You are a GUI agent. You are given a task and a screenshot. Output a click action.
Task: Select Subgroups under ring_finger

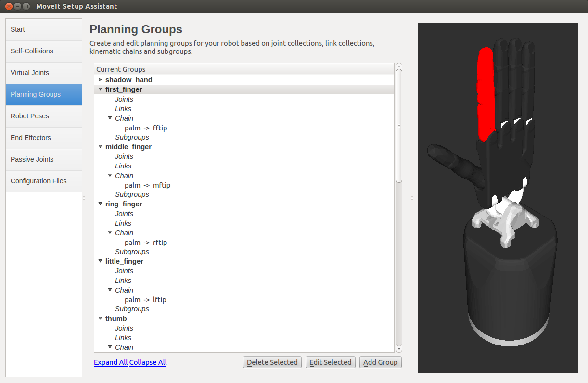[x=132, y=252]
